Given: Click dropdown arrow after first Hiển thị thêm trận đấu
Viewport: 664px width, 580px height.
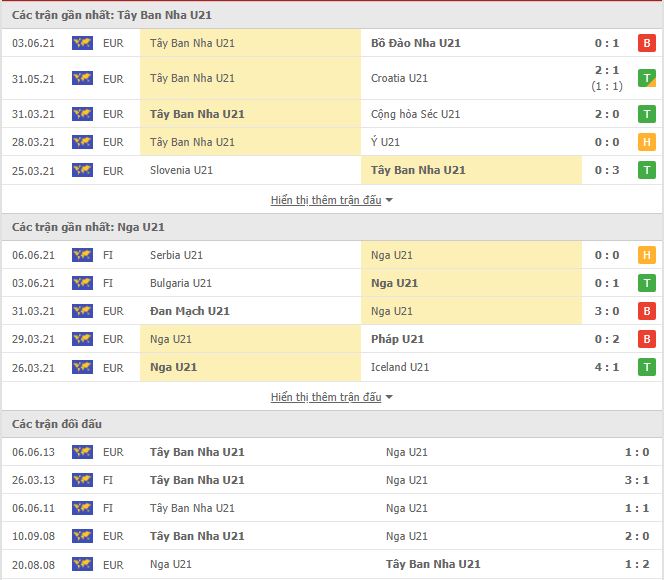Looking at the screenshot, I should click(389, 200).
